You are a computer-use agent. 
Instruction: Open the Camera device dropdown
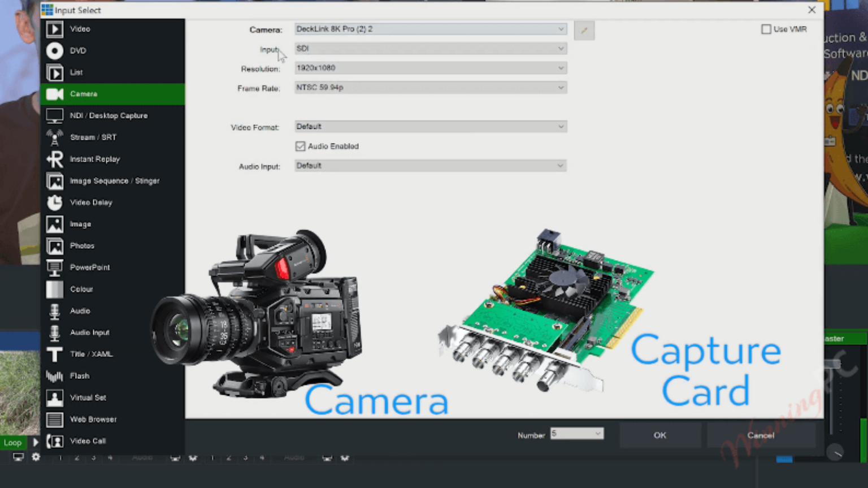point(431,29)
